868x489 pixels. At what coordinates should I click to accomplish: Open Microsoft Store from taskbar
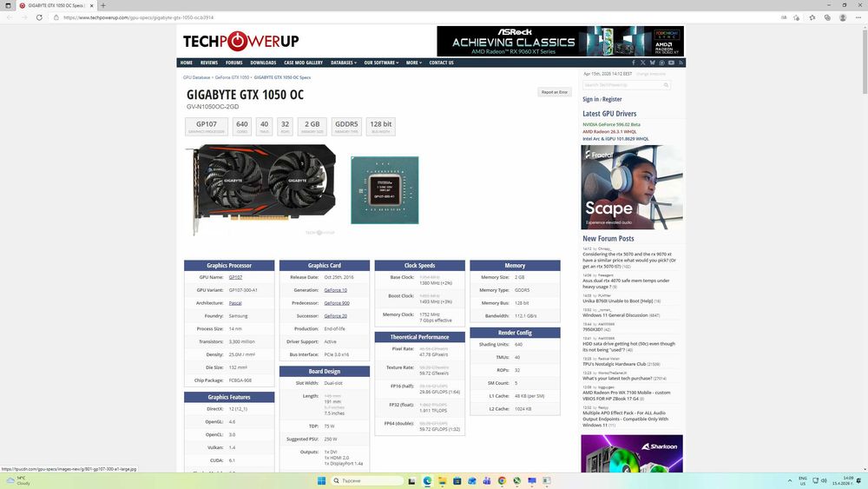pyautogui.click(x=457, y=480)
